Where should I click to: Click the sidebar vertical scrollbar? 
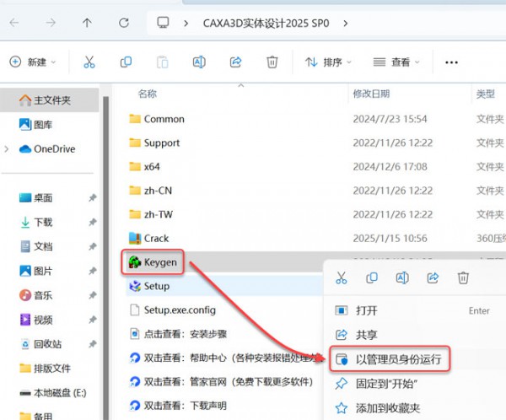tap(106, 257)
